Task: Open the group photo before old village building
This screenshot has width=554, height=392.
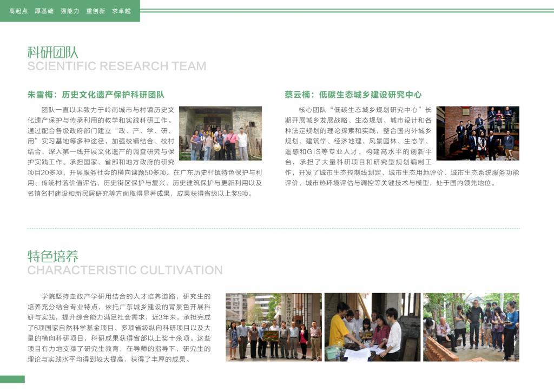Action: click(x=220, y=134)
